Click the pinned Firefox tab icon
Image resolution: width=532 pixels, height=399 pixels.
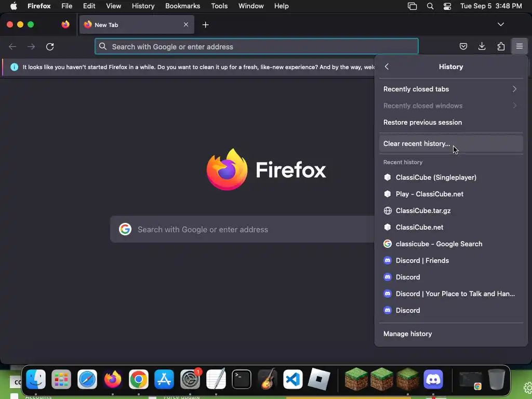65,24
